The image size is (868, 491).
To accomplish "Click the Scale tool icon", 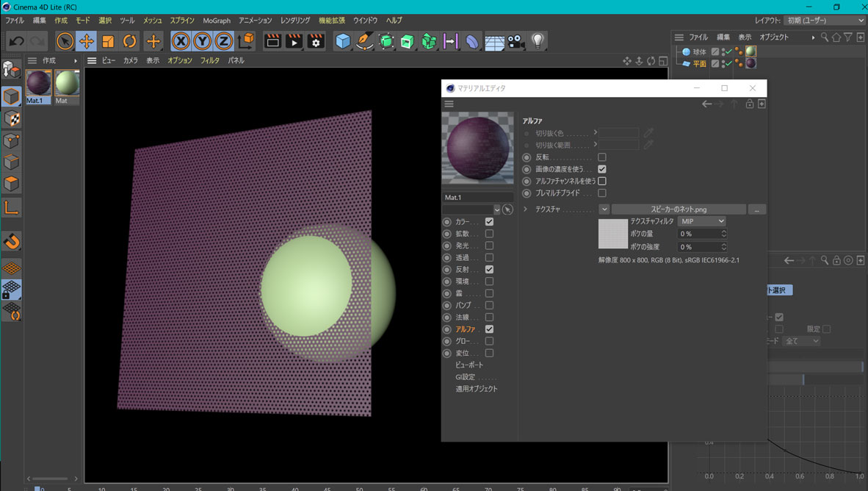I will [108, 41].
